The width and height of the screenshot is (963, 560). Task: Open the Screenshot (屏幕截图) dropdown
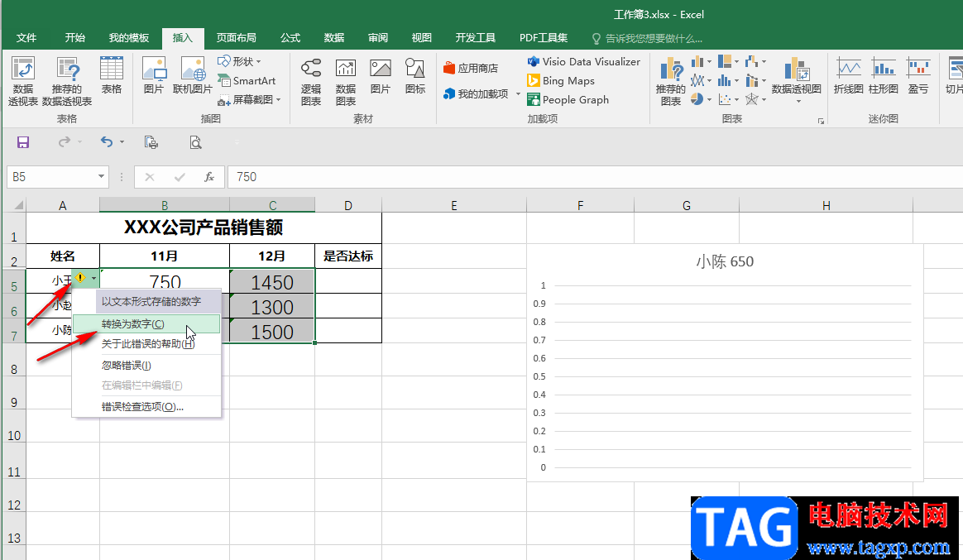click(249, 99)
